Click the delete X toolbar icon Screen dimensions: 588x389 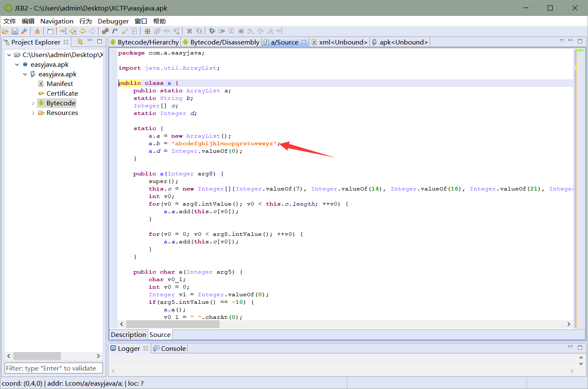pos(189,31)
